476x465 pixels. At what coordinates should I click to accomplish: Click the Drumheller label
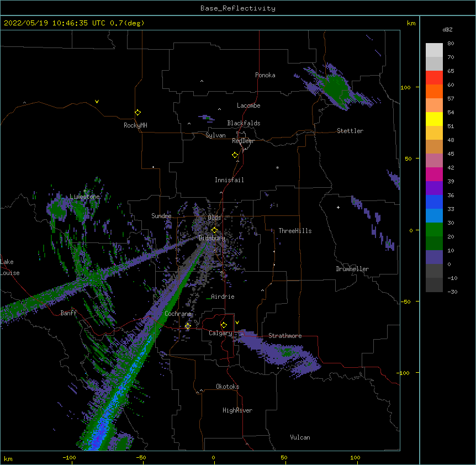(x=352, y=269)
